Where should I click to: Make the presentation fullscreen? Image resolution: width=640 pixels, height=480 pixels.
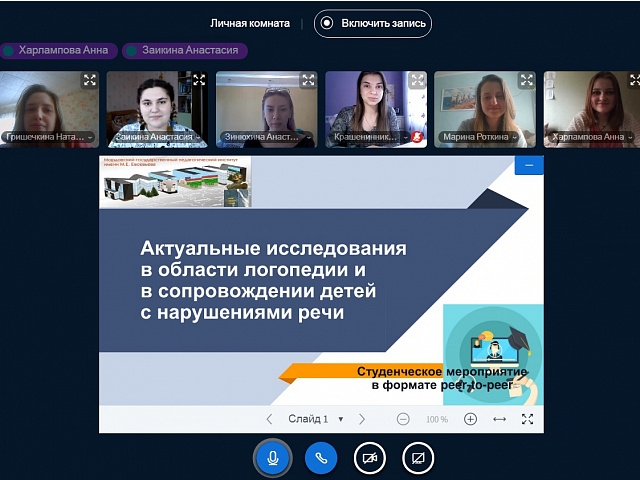pyautogui.click(x=528, y=419)
